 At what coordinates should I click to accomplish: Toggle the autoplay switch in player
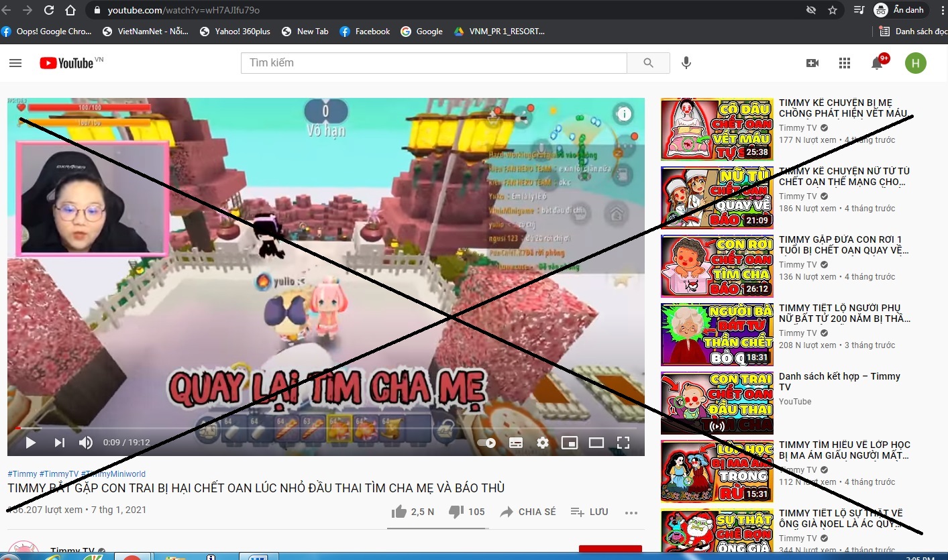(486, 443)
